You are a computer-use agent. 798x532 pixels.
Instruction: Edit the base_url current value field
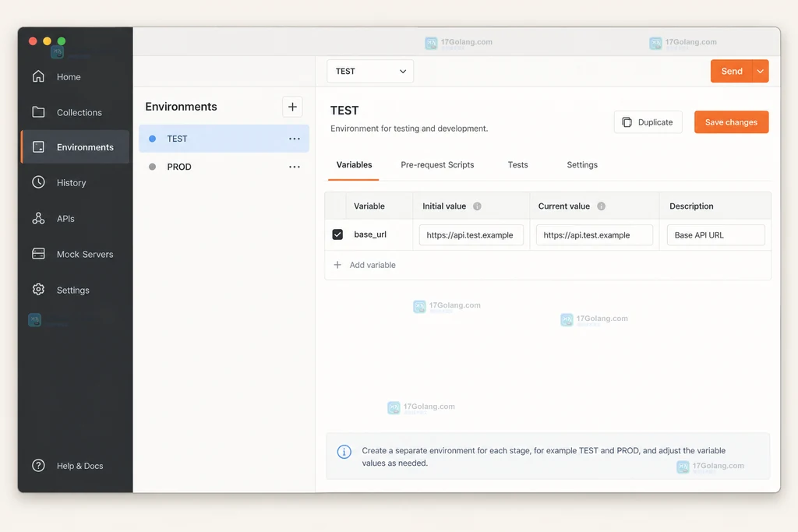pyautogui.click(x=595, y=235)
